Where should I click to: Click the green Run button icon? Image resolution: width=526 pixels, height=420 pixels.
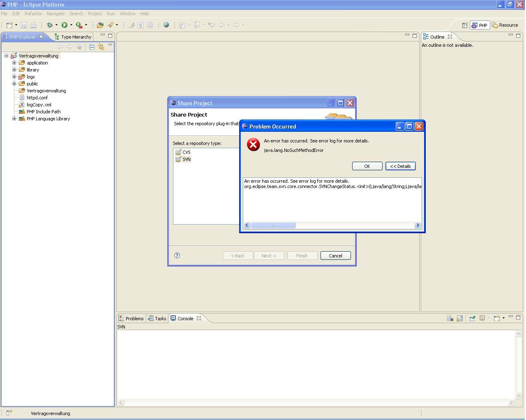(x=65, y=25)
